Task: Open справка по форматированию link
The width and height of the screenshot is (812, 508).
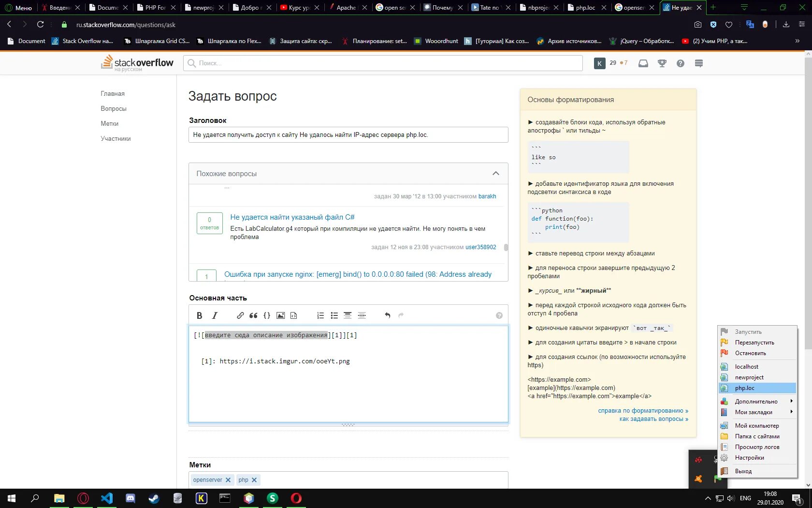Action: click(643, 411)
